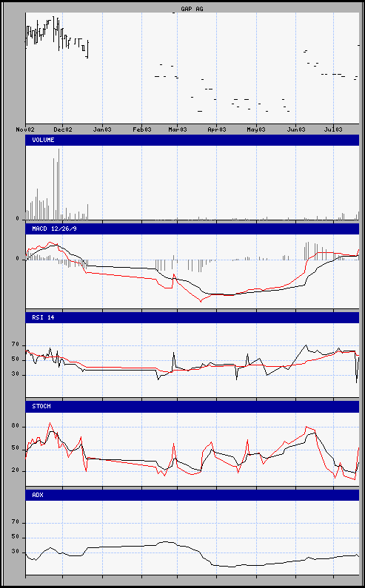Click the May03 date axis label
Image resolution: width=365 pixels, height=588 pixels.
256,129
